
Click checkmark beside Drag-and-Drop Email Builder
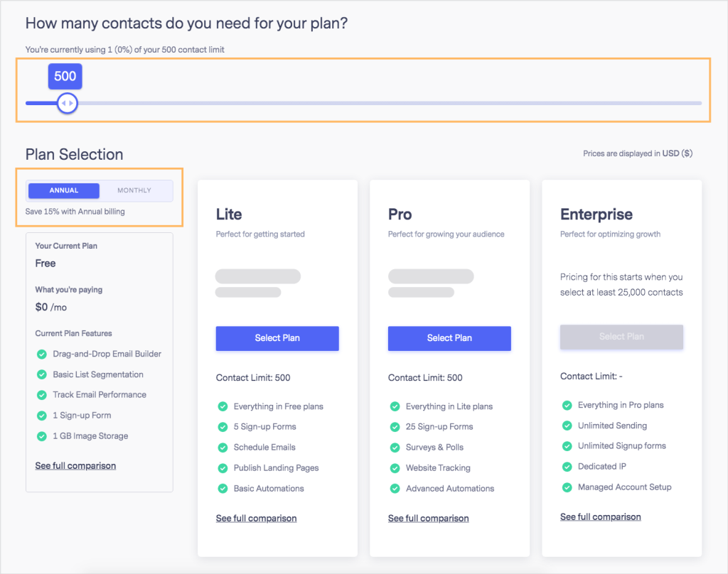tap(42, 354)
